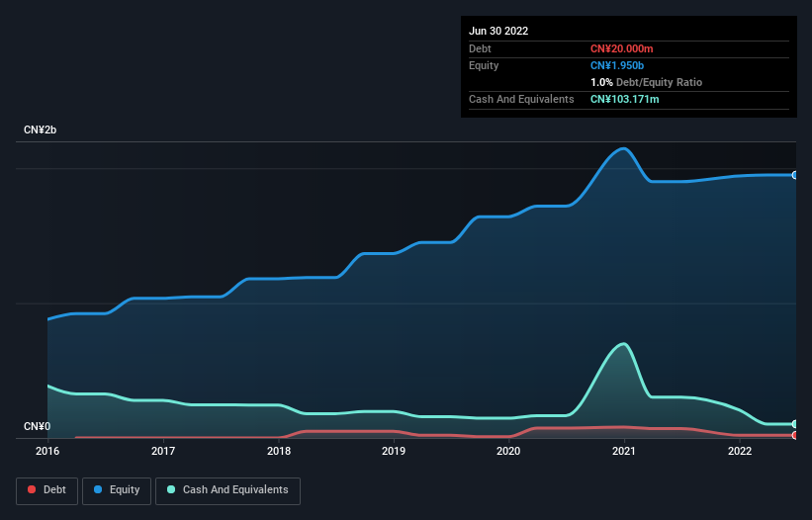Click the cash line peak near 2021
Viewport: 812px width, 520px height.
[x=623, y=344]
